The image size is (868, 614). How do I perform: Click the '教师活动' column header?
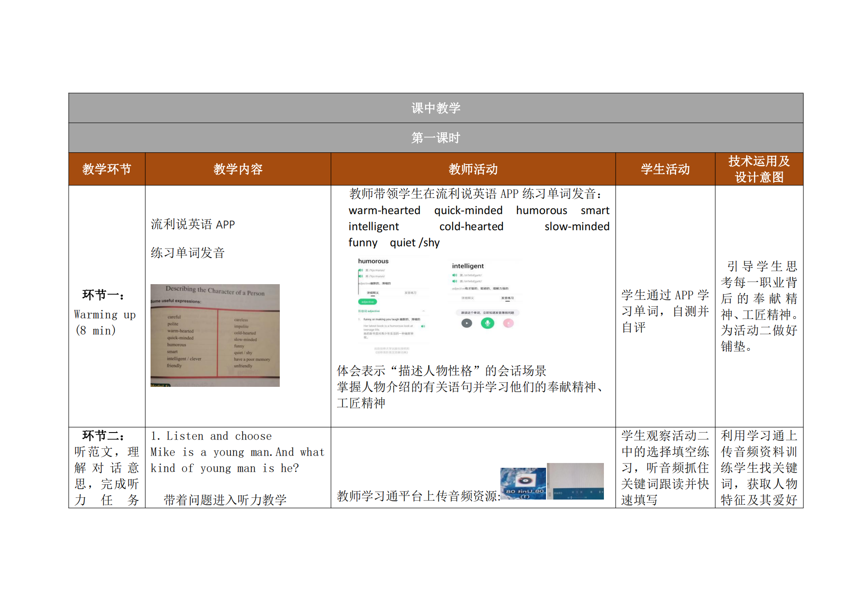[473, 169]
